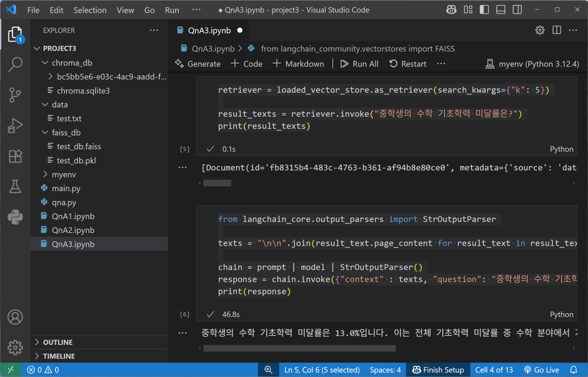The width and height of the screenshot is (588, 377).
Task: Open errors and warnings status item
Action: coord(43,370)
